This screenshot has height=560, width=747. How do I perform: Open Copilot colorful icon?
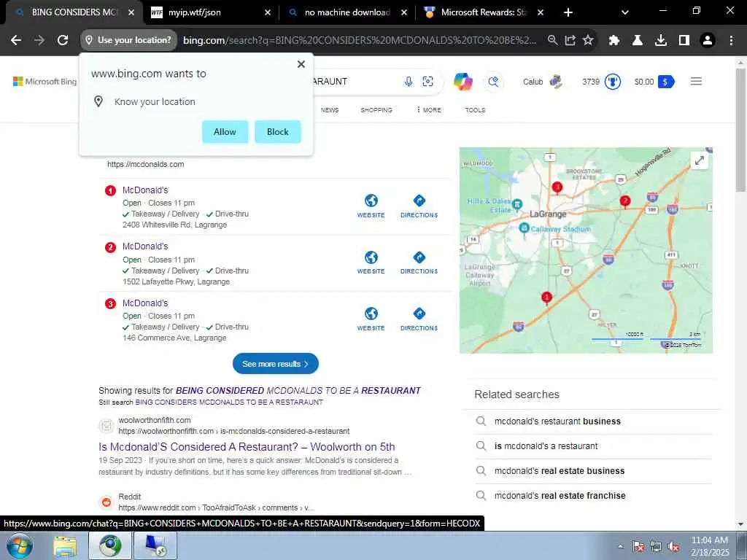[463, 82]
